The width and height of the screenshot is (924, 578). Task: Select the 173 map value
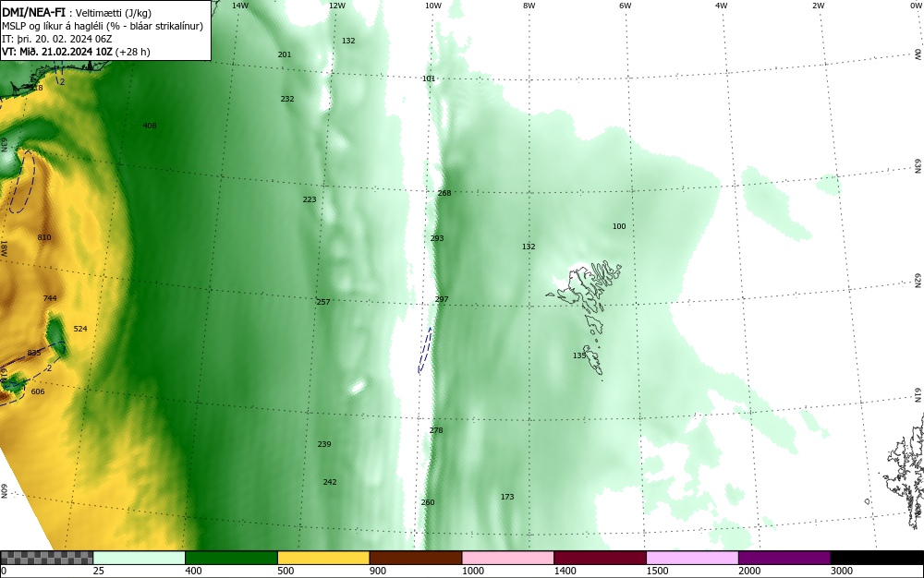(x=507, y=497)
